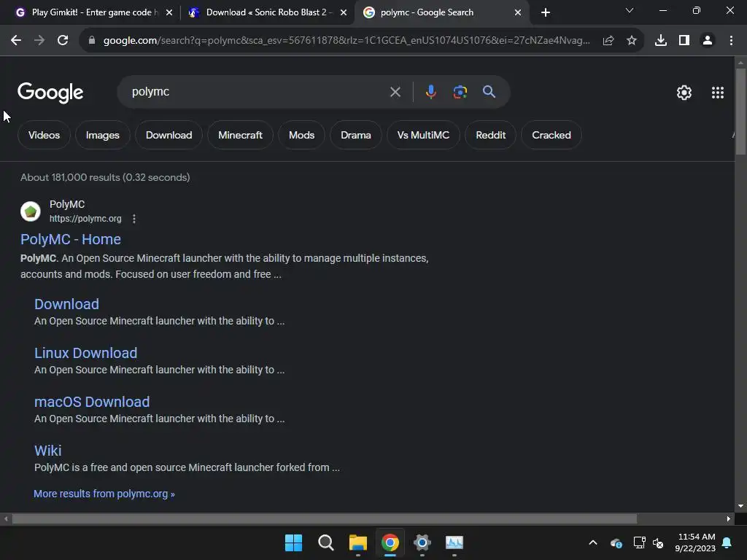Close the Sonic Robo Blast 2 tab
The width and height of the screenshot is (747, 560).
(344, 12)
